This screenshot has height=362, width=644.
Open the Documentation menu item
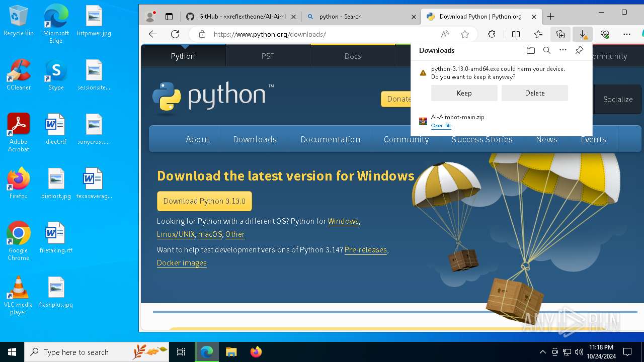coord(331,139)
